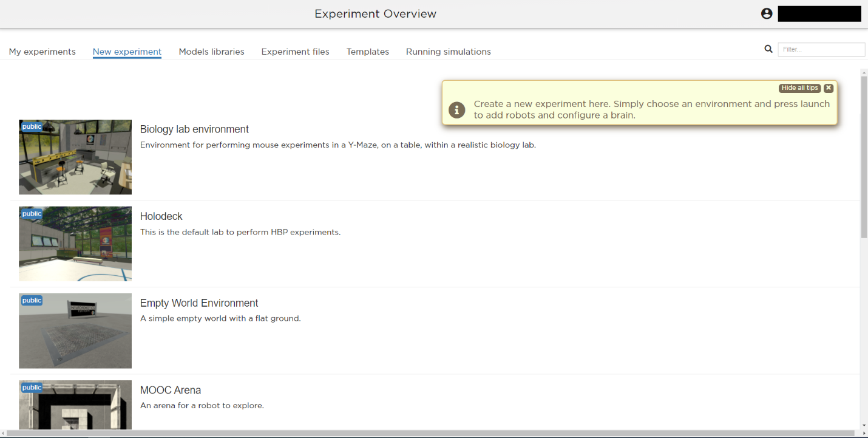
Task: Click the Empty World Environment title
Action: click(x=199, y=303)
